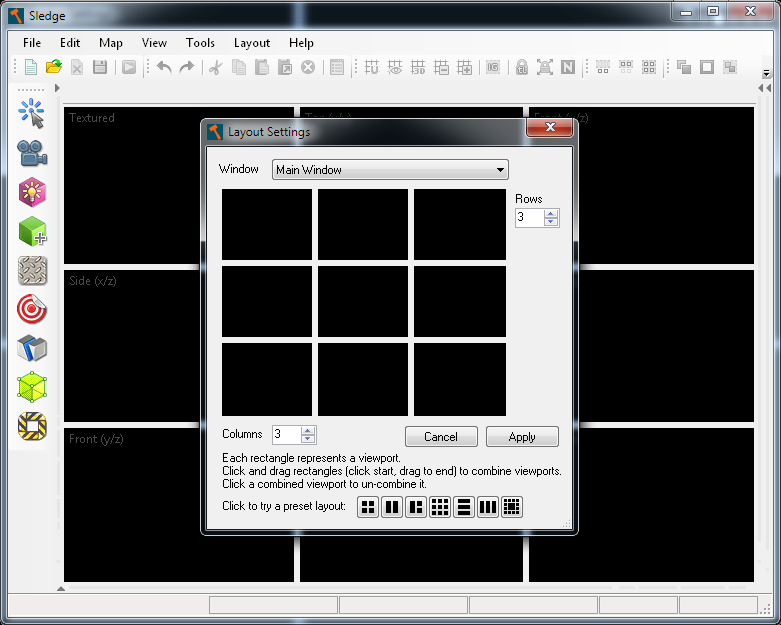Click the Cancel button
Viewport: 781px width, 625px height.
pos(441,437)
